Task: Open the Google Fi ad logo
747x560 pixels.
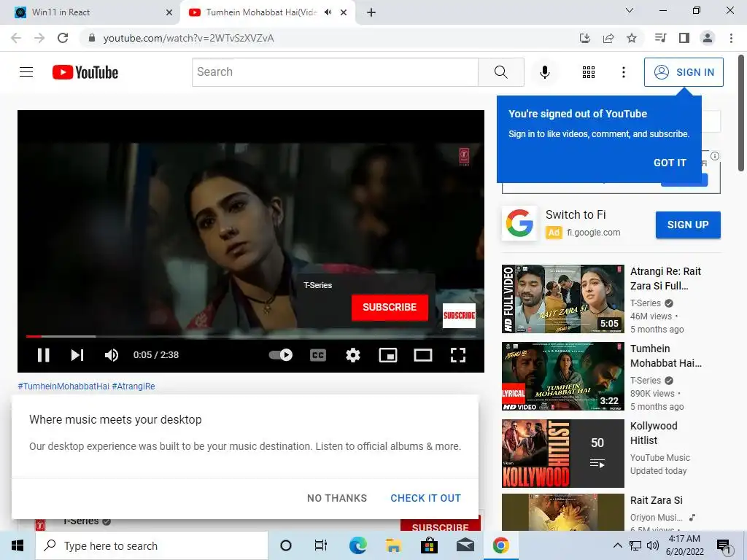Action: click(x=519, y=223)
